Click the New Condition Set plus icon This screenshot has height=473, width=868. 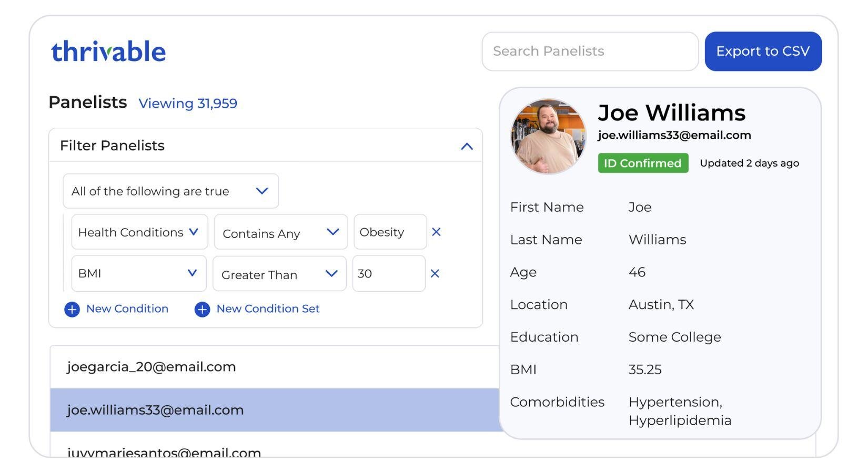click(x=202, y=310)
